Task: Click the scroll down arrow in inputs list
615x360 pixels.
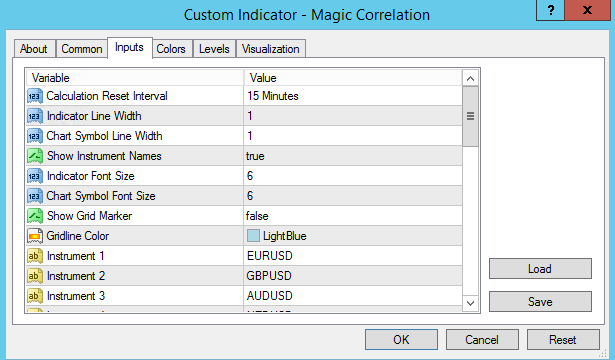Action: tap(470, 304)
